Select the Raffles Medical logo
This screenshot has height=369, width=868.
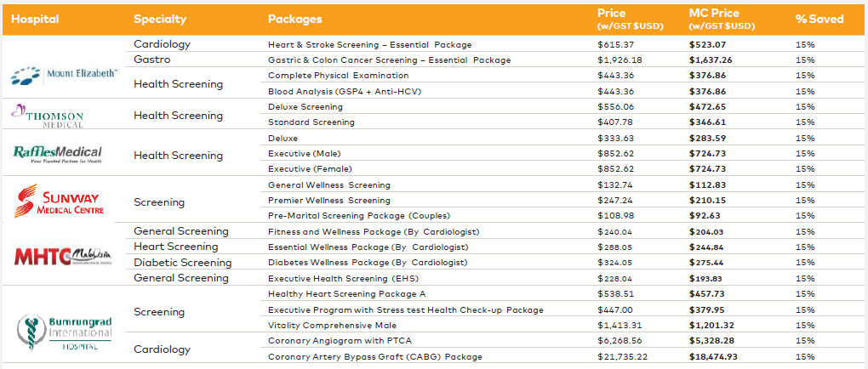click(x=56, y=155)
